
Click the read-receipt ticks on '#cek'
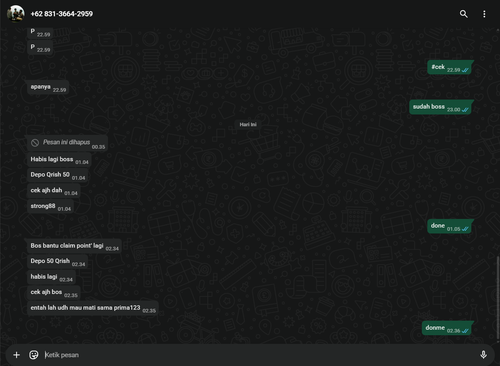point(465,70)
